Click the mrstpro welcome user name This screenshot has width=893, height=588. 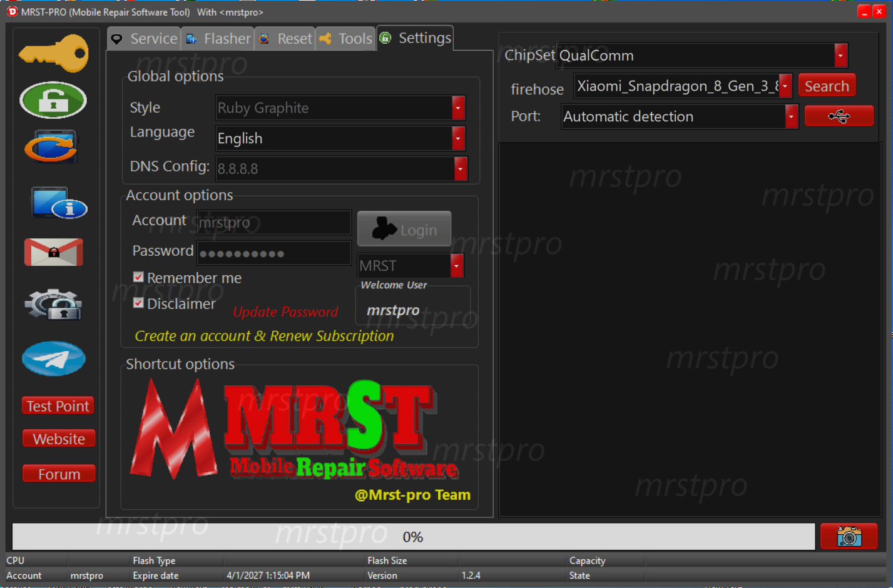pyautogui.click(x=393, y=310)
